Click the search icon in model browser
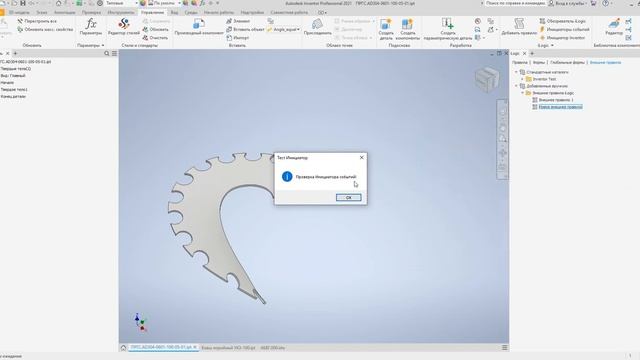 (107, 53)
